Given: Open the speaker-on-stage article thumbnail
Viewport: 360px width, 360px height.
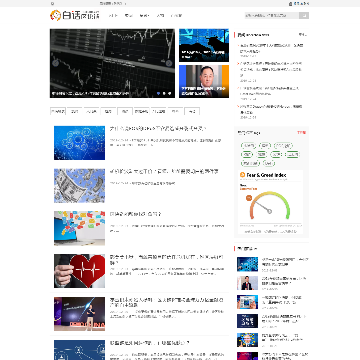Looking at the screenshot, I should 79,314.
